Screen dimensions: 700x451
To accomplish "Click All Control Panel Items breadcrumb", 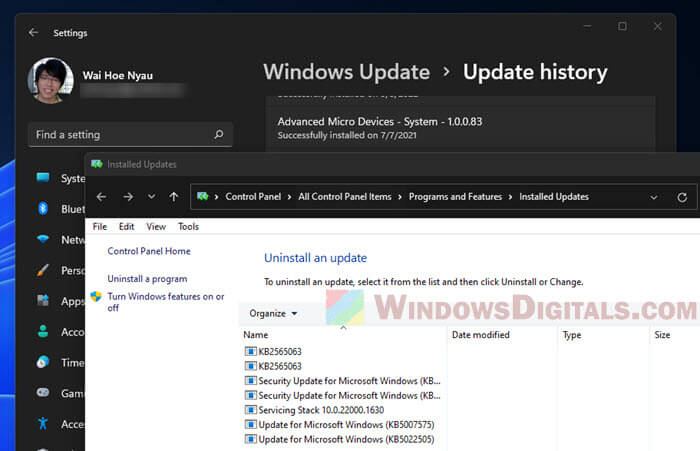I will (345, 196).
